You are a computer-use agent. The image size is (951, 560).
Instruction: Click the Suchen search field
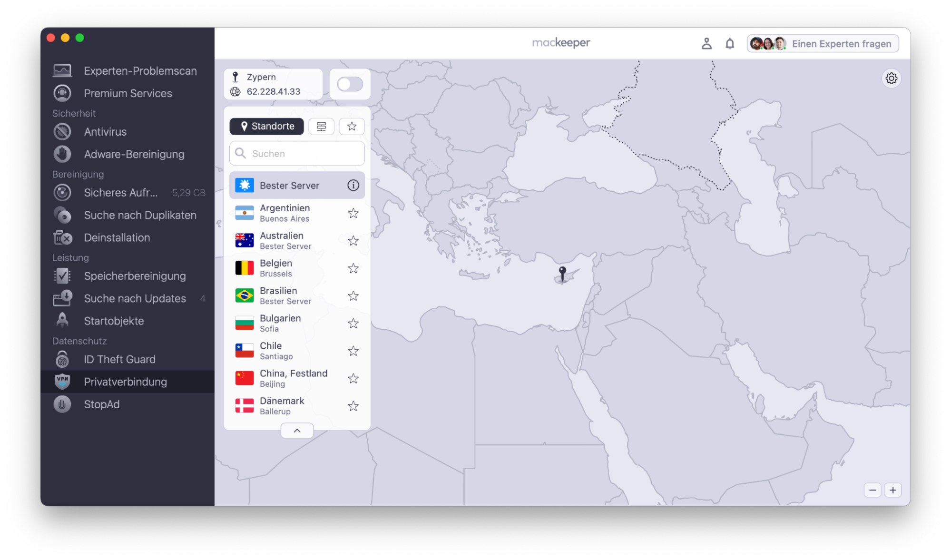point(297,153)
